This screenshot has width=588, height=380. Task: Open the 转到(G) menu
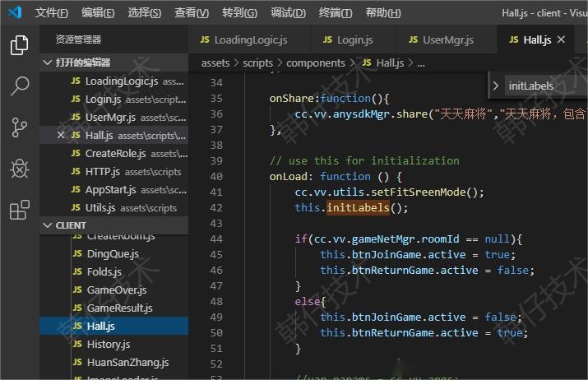tap(239, 13)
